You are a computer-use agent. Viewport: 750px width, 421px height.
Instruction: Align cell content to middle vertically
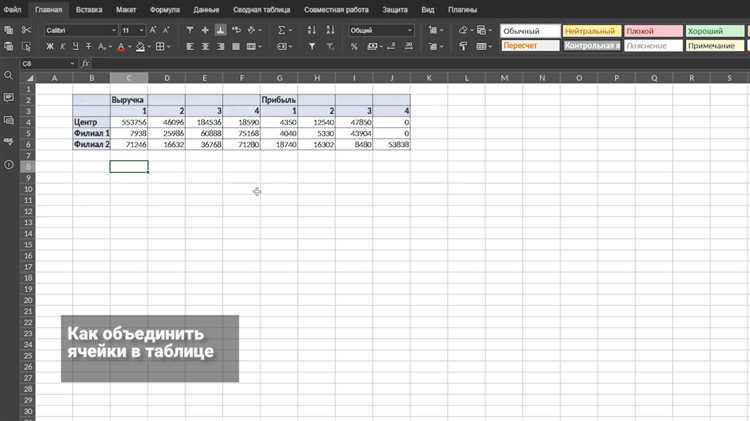205,30
